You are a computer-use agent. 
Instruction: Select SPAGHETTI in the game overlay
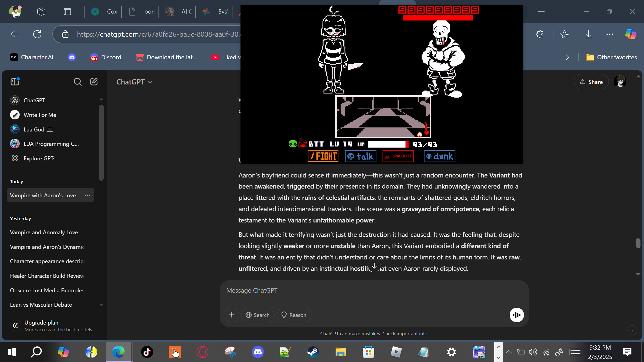coord(398,156)
